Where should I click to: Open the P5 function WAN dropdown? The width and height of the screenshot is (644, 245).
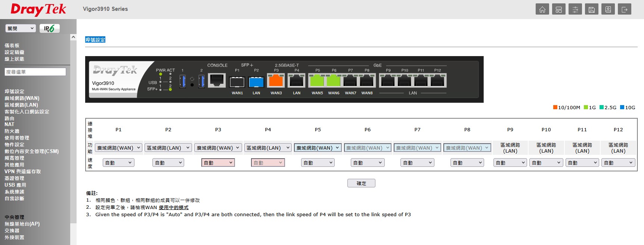tap(318, 148)
